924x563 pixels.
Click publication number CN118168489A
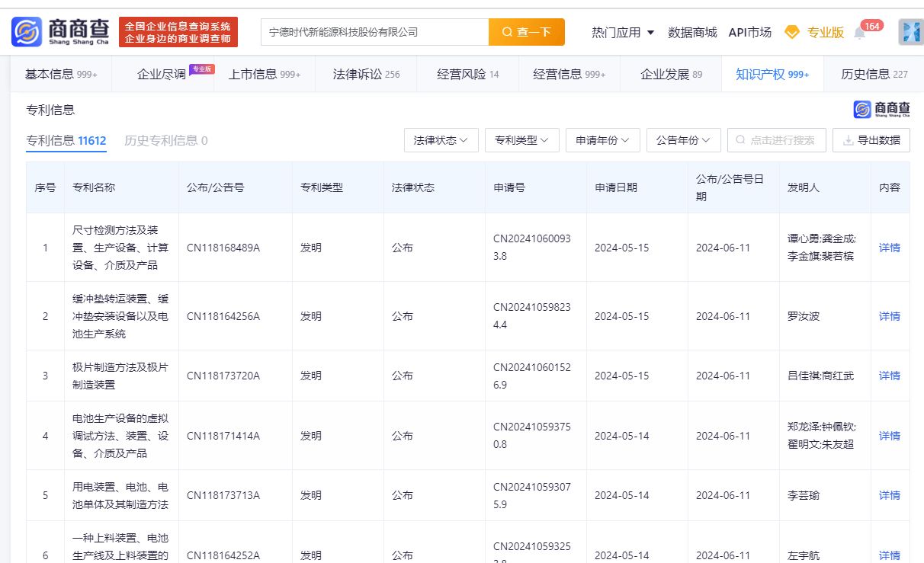pyautogui.click(x=223, y=248)
